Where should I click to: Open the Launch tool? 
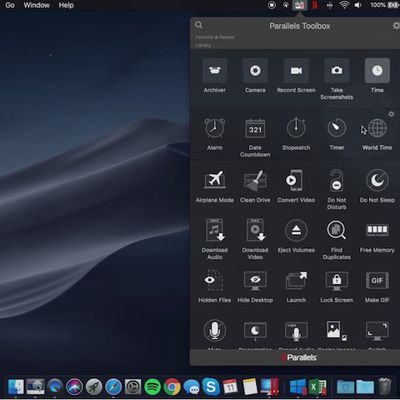tap(296, 280)
